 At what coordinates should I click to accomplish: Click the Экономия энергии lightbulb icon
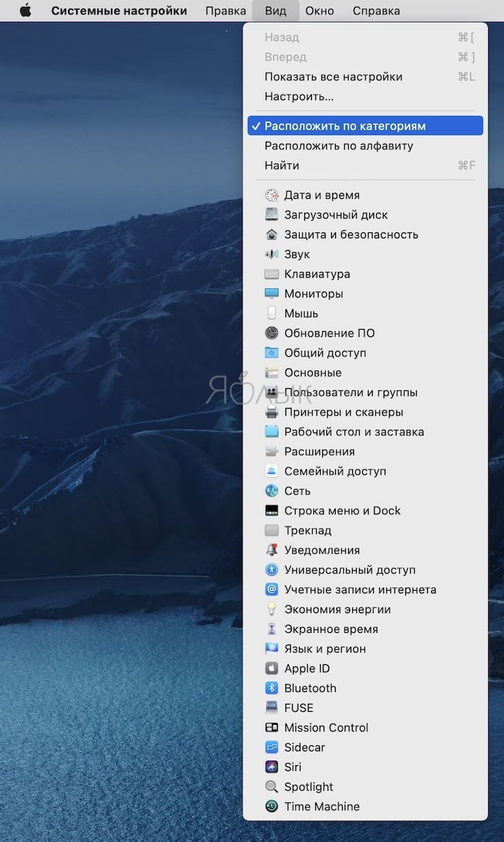pyautogui.click(x=272, y=609)
